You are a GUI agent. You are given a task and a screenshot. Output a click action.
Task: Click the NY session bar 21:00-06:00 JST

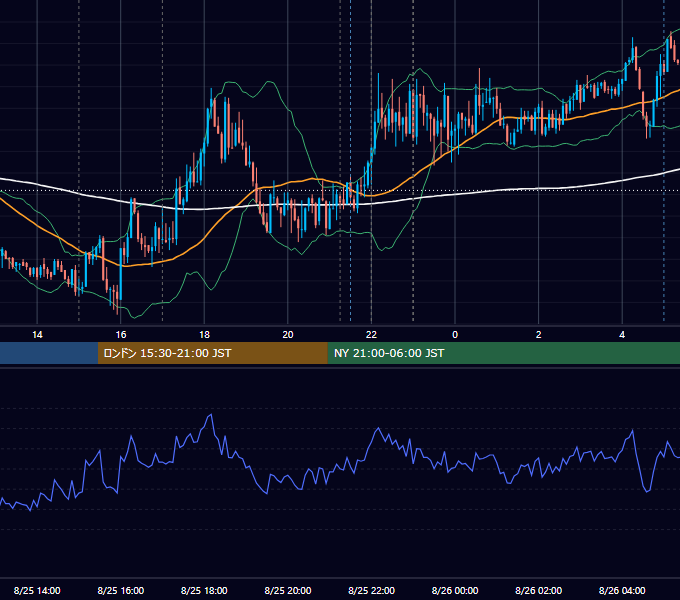(x=503, y=353)
